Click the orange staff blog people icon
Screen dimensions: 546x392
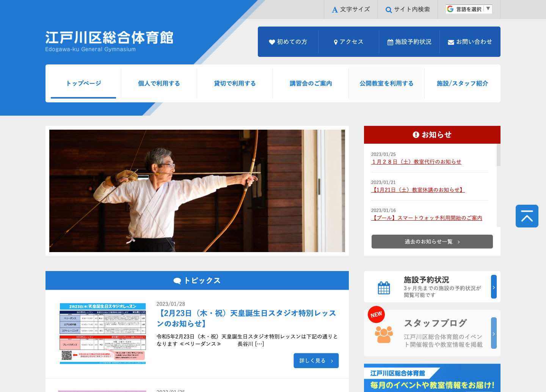(384, 334)
